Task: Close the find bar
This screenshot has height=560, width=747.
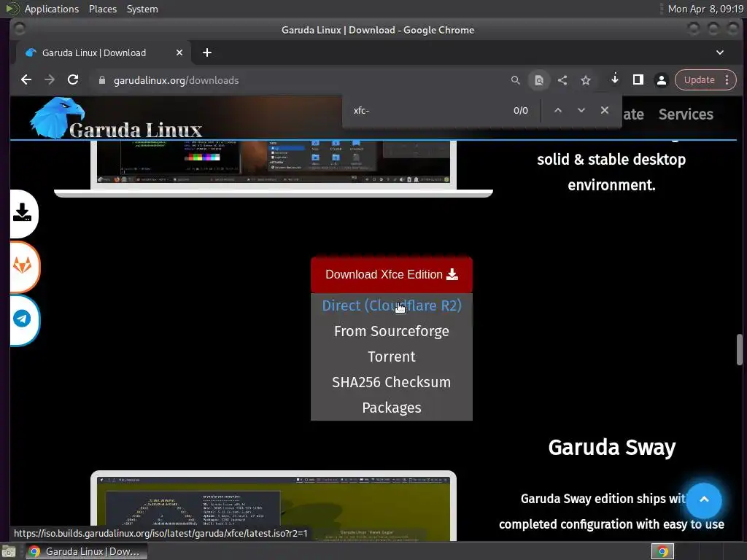Action: 605,111
